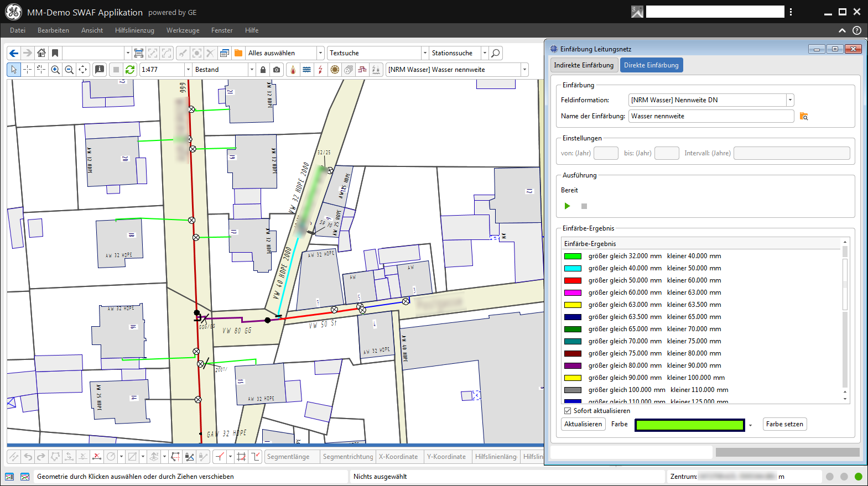Select the gas flame network icon

[x=293, y=70]
